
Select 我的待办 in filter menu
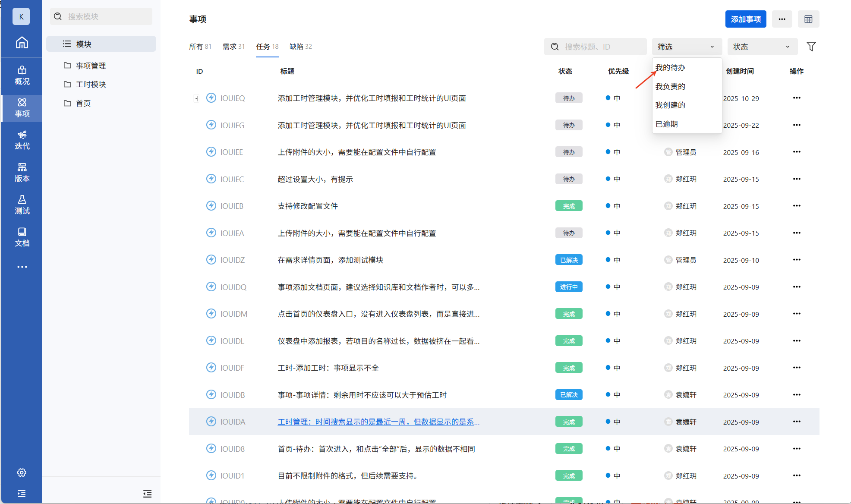[x=670, y=68]
